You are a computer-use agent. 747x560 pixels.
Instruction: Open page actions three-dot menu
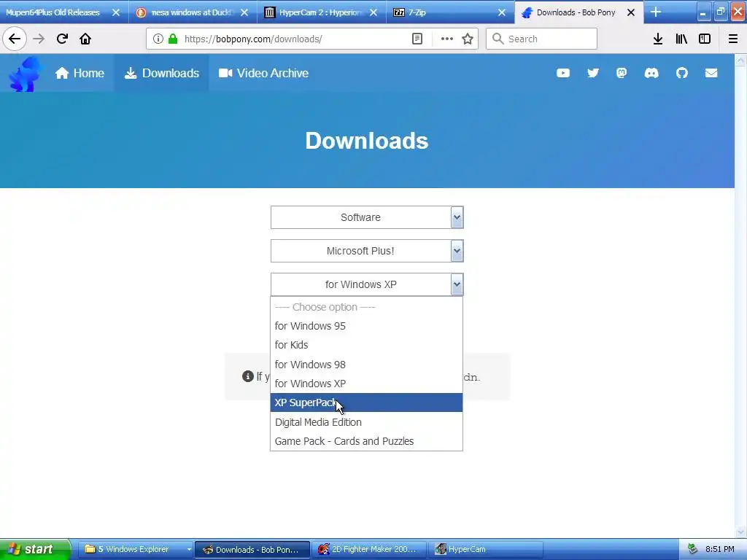(447, 39)
